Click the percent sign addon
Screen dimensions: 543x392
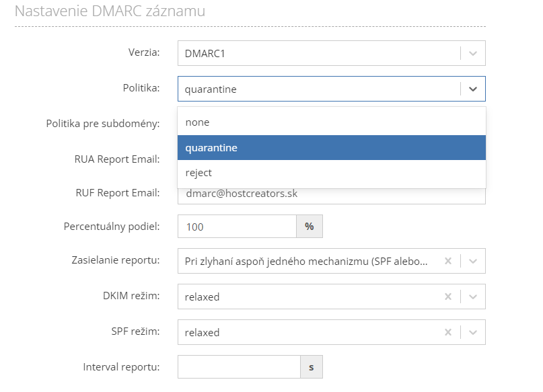coord(310,227)
